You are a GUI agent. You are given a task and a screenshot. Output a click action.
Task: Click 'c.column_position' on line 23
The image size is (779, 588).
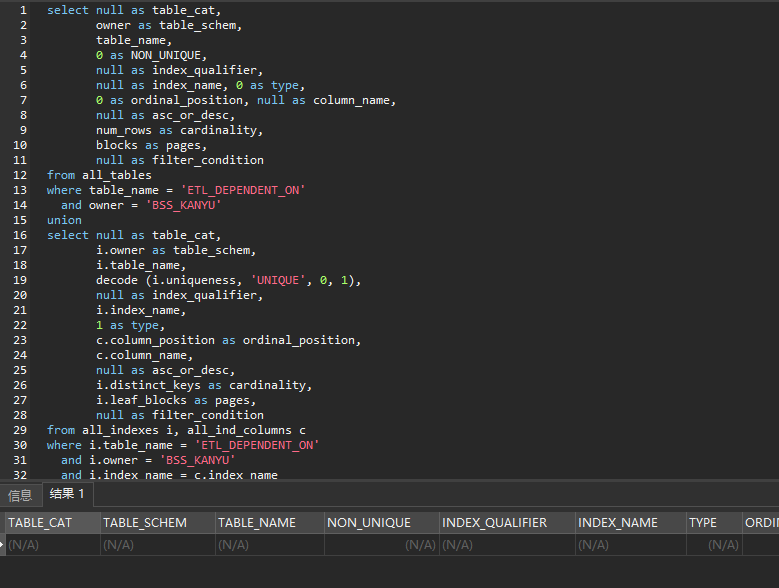point(156,340)
